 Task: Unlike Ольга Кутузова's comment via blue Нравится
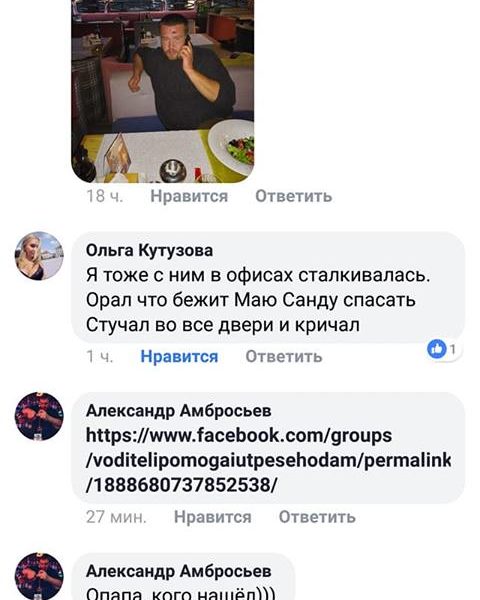[179, 357]
